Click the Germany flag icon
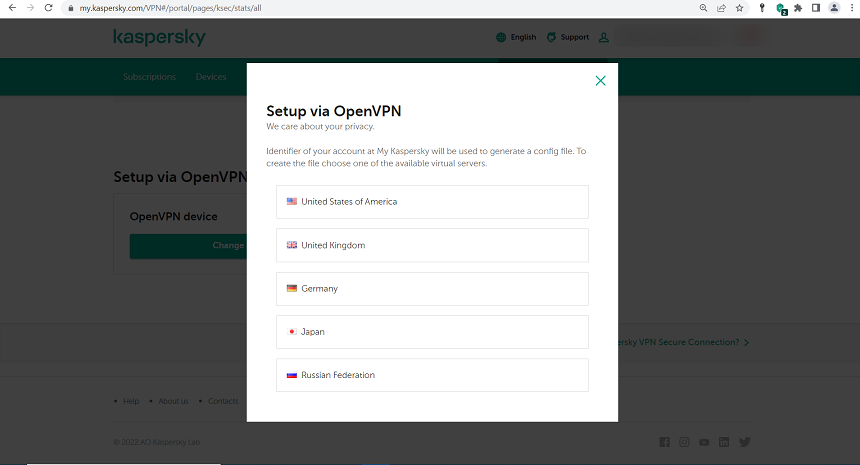The height and width of the screenshot is (465, 860). pos(292,288)
